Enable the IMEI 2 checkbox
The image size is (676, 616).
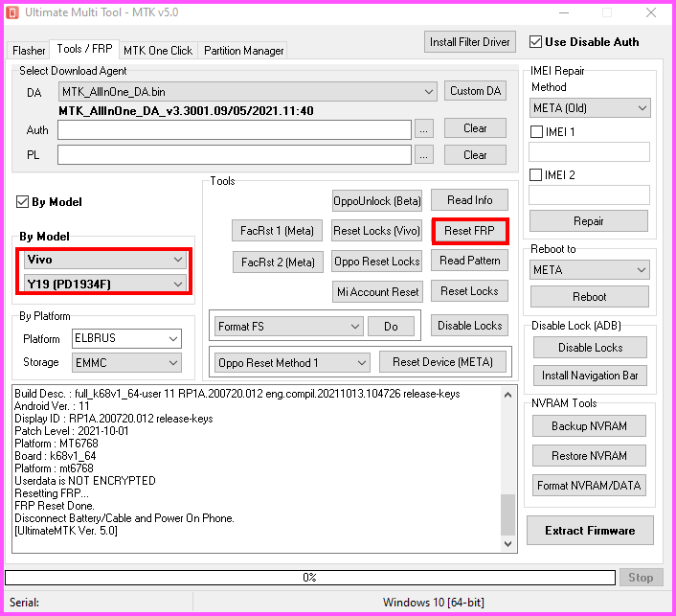(x=535, y=174)
